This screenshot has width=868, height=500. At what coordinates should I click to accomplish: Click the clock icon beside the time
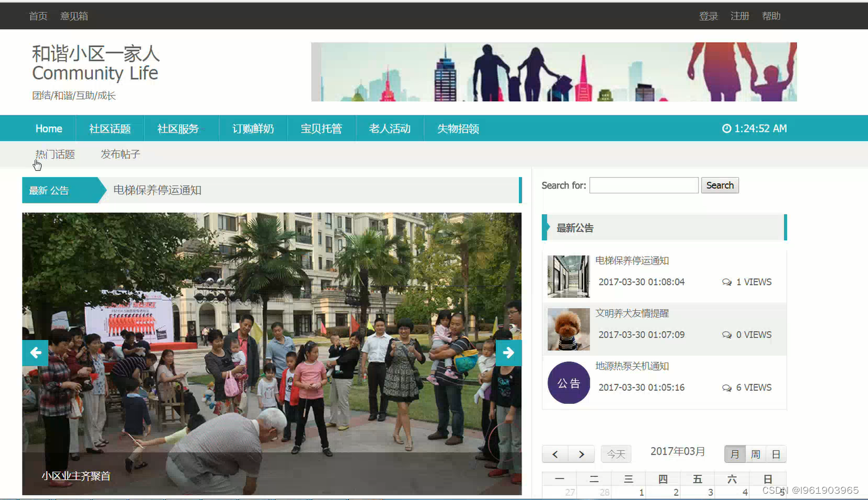727,129
